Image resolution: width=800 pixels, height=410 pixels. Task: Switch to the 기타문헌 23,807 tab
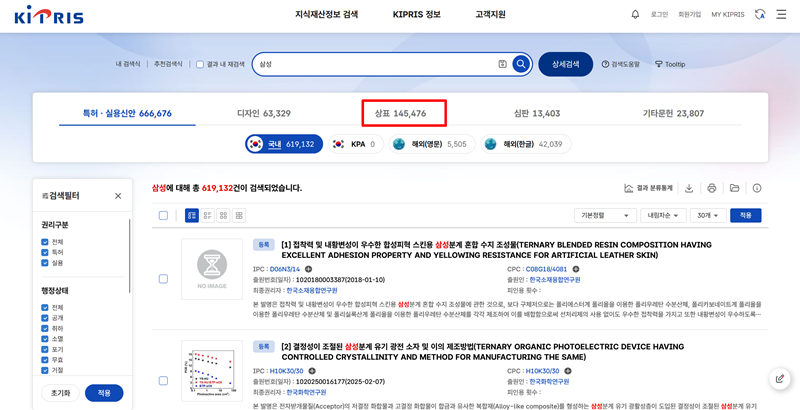[x=673, y=113]
